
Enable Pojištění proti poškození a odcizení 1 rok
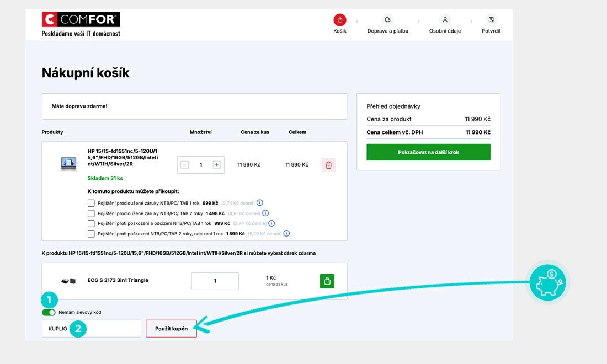coord(91,223)
